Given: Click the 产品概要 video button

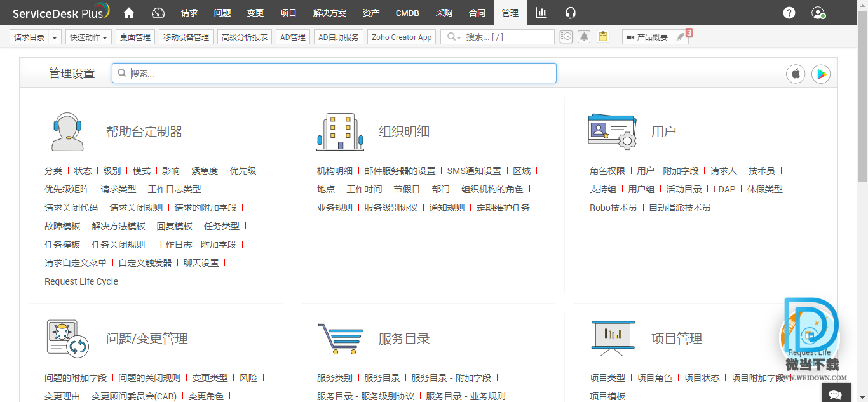Looking at the screenshot, I should (647, 37).
